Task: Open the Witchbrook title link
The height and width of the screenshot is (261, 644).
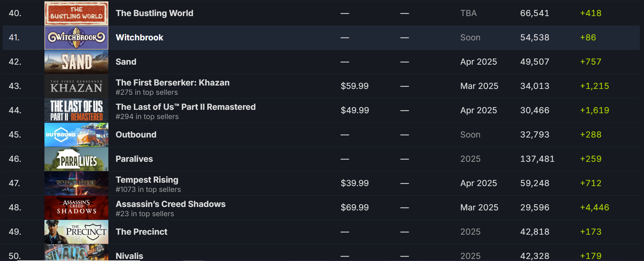Action: point(139,37)
